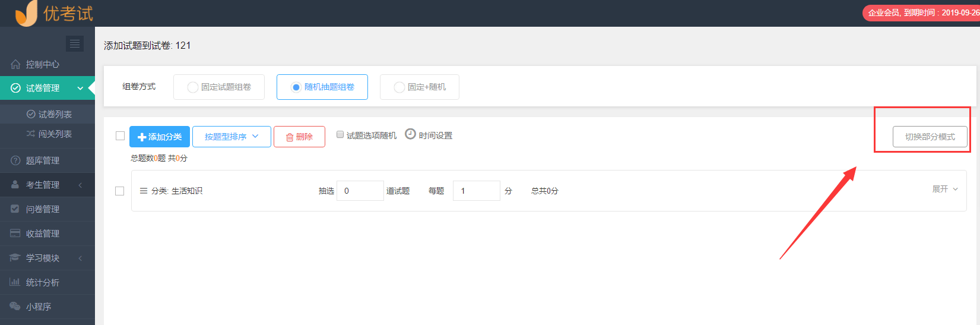Image resolution: width=980 pixels, height=325 pixels.
Task: Click the drag handle icon beside 分类: 生活知识
Action: point(143,191)
